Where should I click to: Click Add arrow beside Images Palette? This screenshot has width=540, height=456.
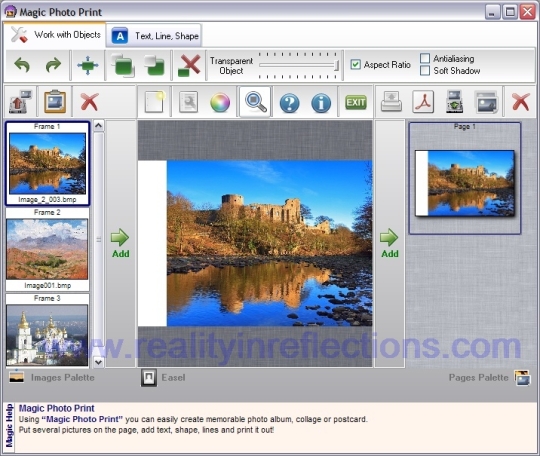120,243
